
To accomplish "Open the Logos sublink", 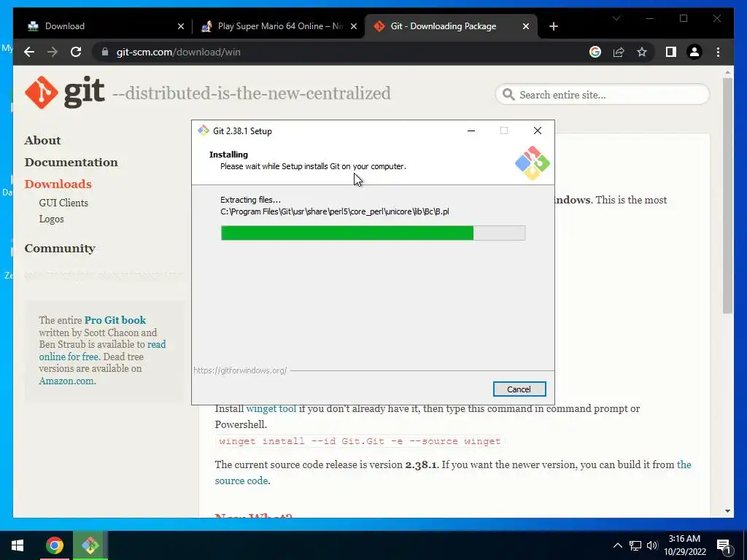I will coord(51,219).
